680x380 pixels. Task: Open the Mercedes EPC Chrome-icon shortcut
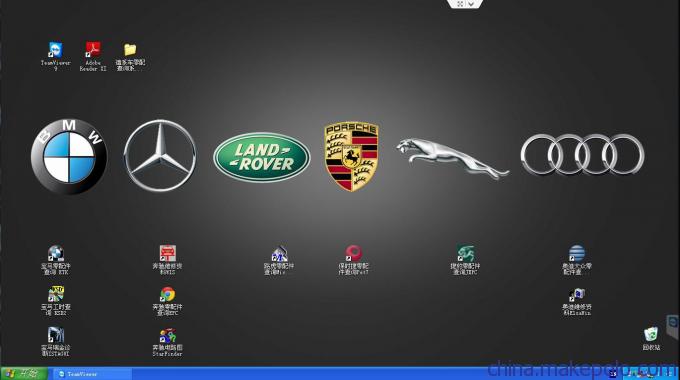pyautogui.click(x=167, y=301)
